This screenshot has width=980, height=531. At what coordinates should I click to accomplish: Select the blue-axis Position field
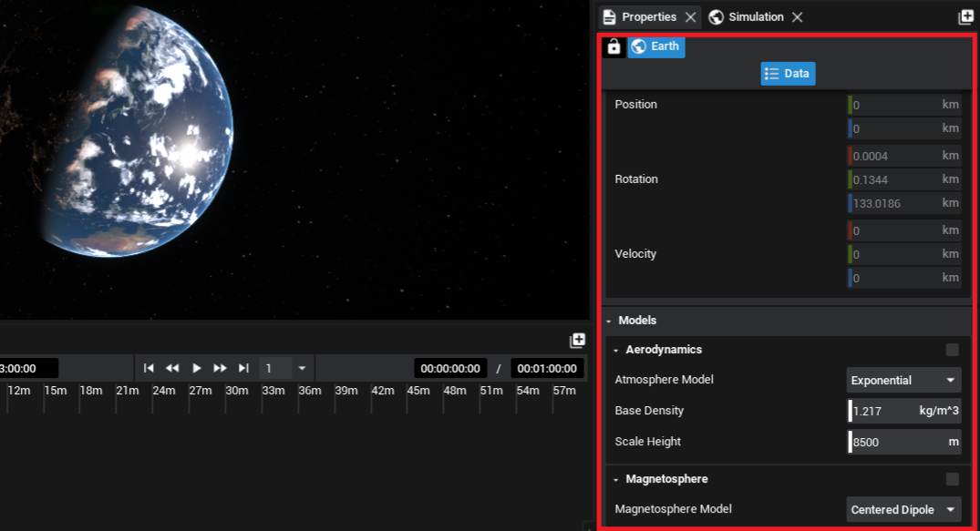[903, 128]
